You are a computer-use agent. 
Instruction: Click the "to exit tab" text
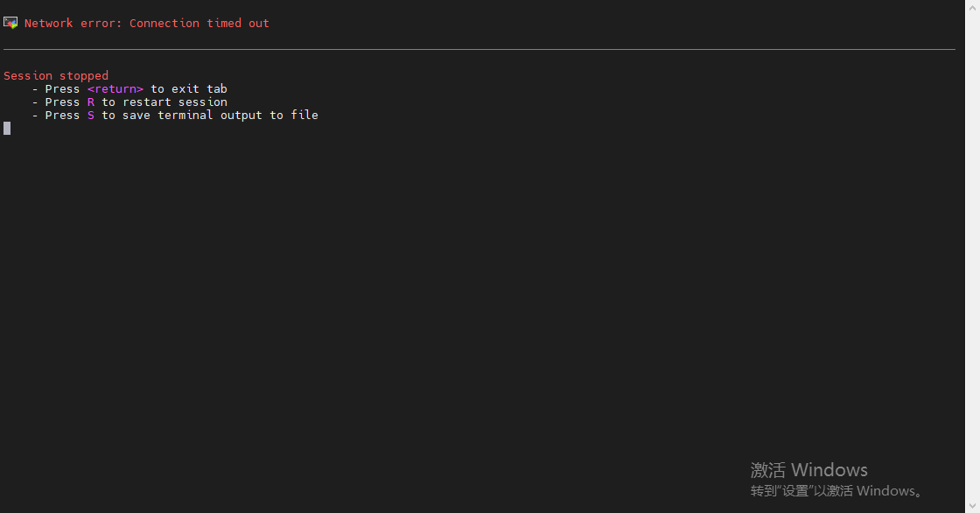point(189,89)
